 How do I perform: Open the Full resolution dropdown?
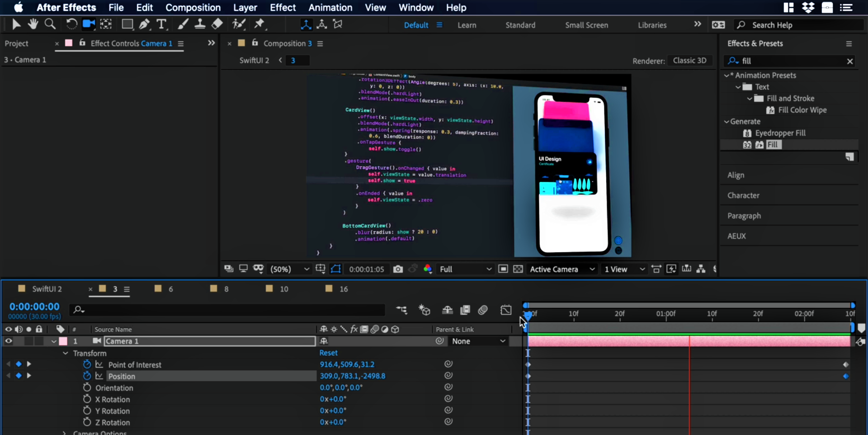tap(465, 269)
